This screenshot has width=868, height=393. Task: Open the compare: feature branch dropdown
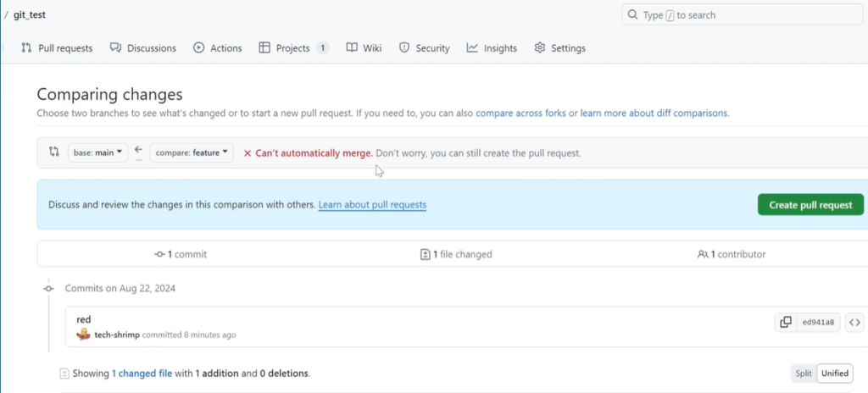tap(192, 153)
